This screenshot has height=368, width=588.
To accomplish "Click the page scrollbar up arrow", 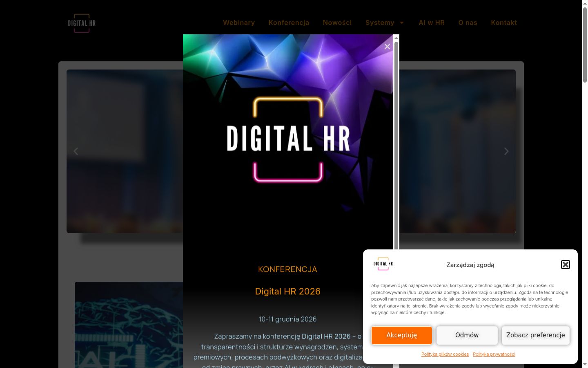I will (x=585, y=3).
